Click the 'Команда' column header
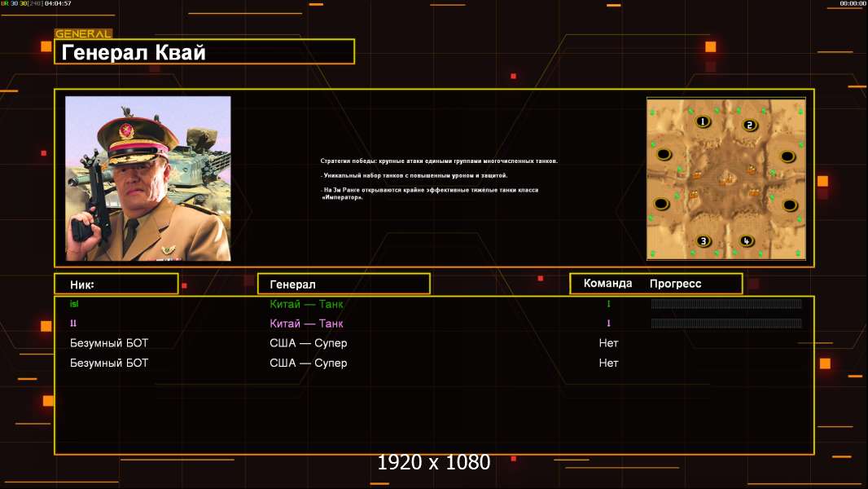The height and width of the screenshot is (489, 868). pos(607,284)
